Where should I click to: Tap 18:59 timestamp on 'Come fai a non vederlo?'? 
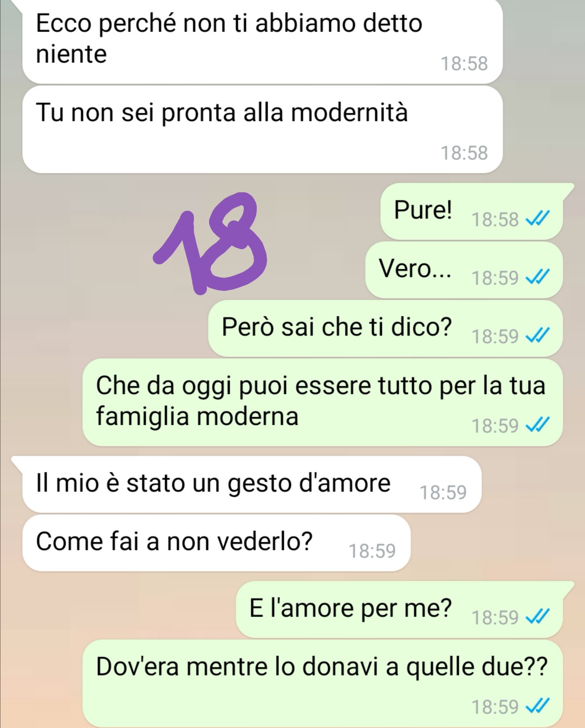click(372, 551)
